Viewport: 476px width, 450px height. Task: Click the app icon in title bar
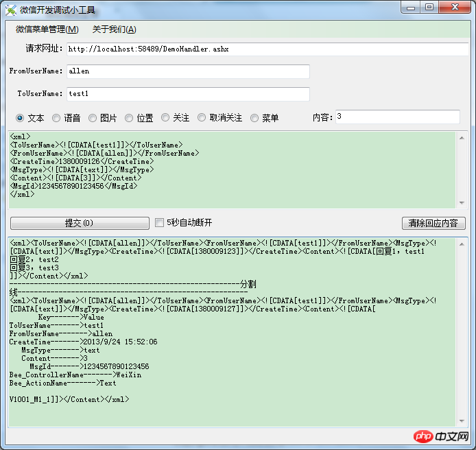11,10
